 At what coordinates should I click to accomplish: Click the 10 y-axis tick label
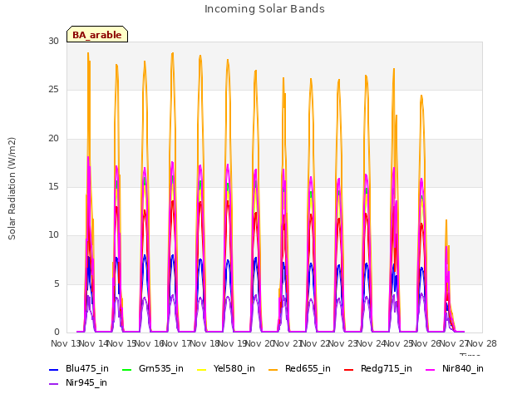click(53, 235)
